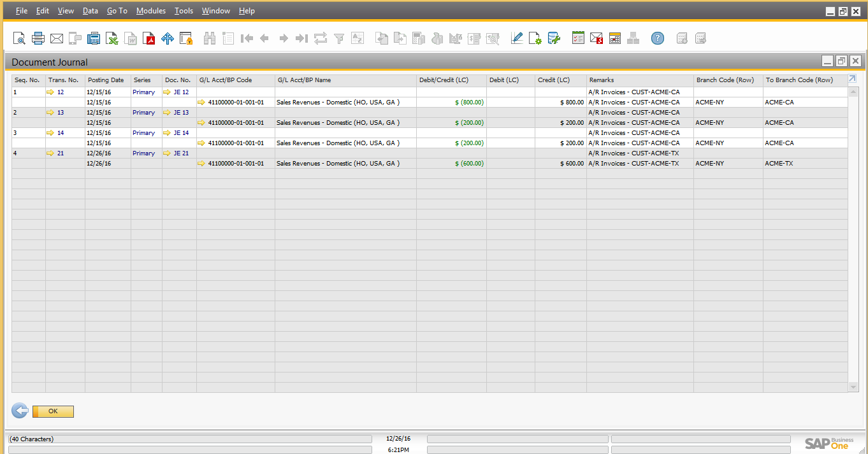Viewport: 868px width, 454px height.
Task: Open the blue Help question mark icon
Action: pos(658,39)
